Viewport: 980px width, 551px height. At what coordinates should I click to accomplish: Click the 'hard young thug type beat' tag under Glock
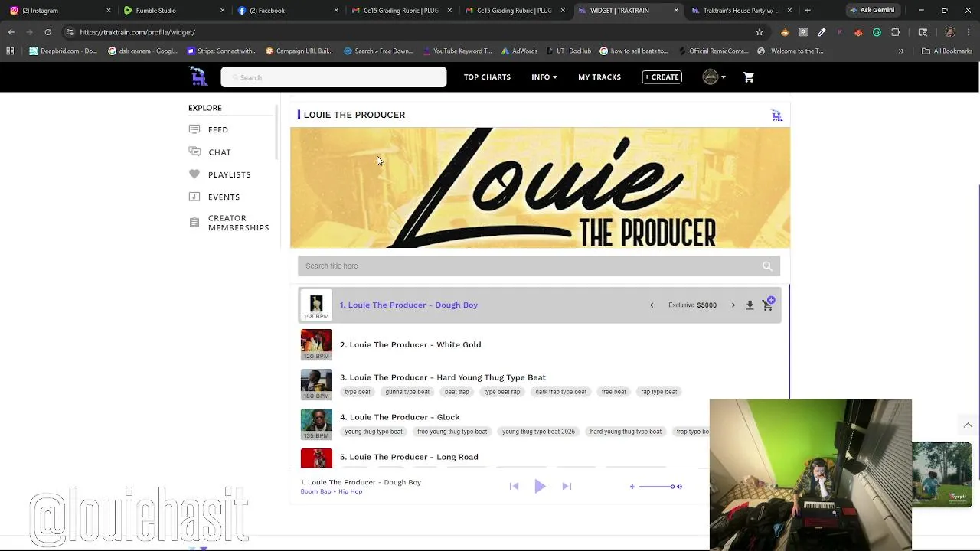[626, 432]
